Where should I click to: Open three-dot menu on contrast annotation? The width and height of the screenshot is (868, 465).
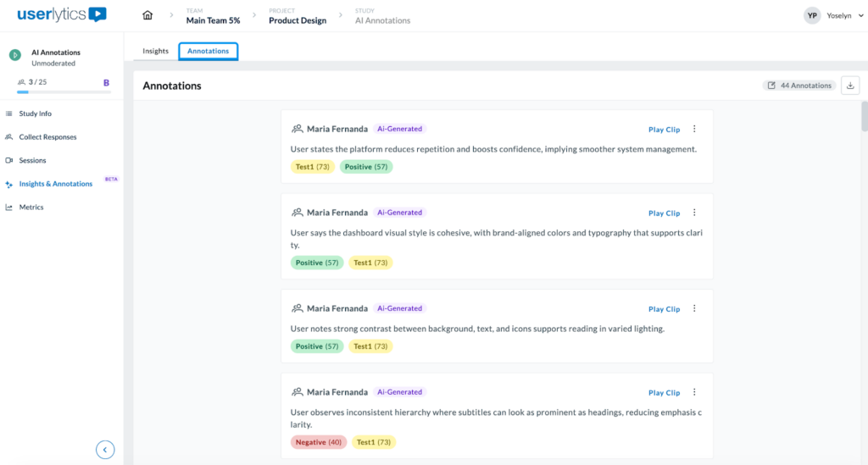click(x=694, y=309)
